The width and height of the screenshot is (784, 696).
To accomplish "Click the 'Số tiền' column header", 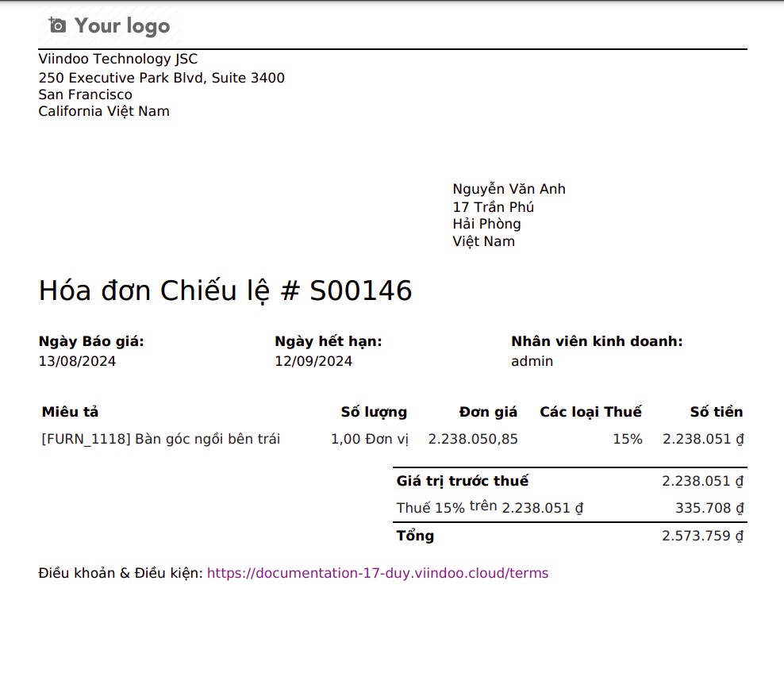I will pyautogui.click(x=716, y=412).
